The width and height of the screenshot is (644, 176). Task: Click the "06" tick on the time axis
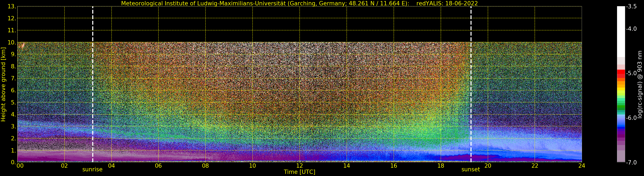pyautogui.click(x=159, y=166)
